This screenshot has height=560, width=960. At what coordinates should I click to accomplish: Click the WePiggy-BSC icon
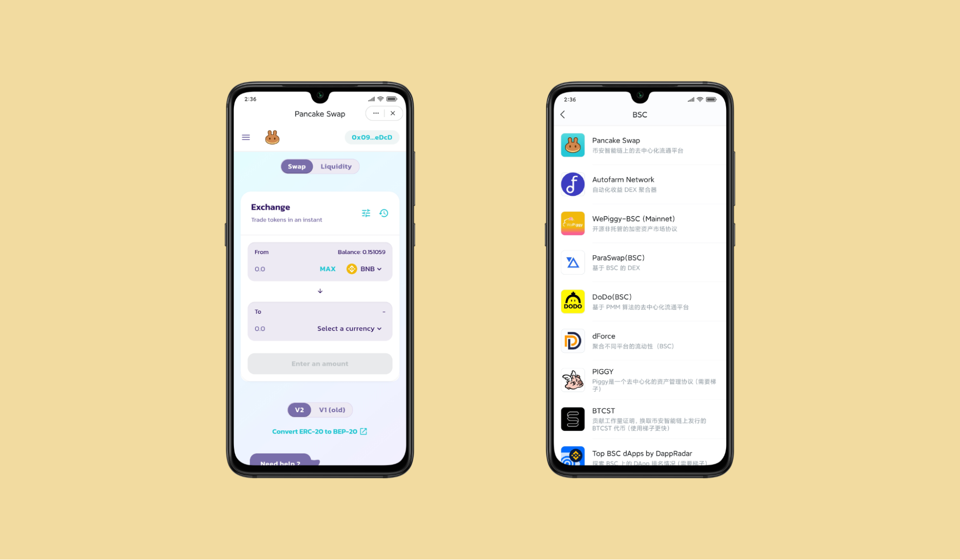click(x=572, y=223)
